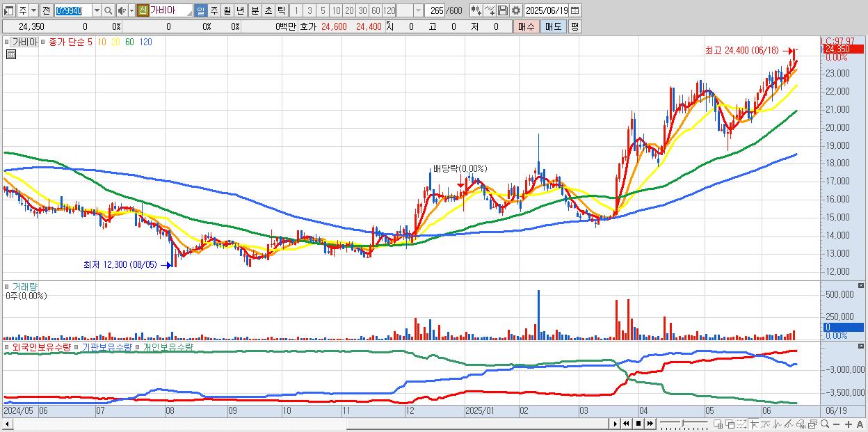Select the 주 weekly period toggle
The height and width of the screenshot is (432, 868).
214,10
